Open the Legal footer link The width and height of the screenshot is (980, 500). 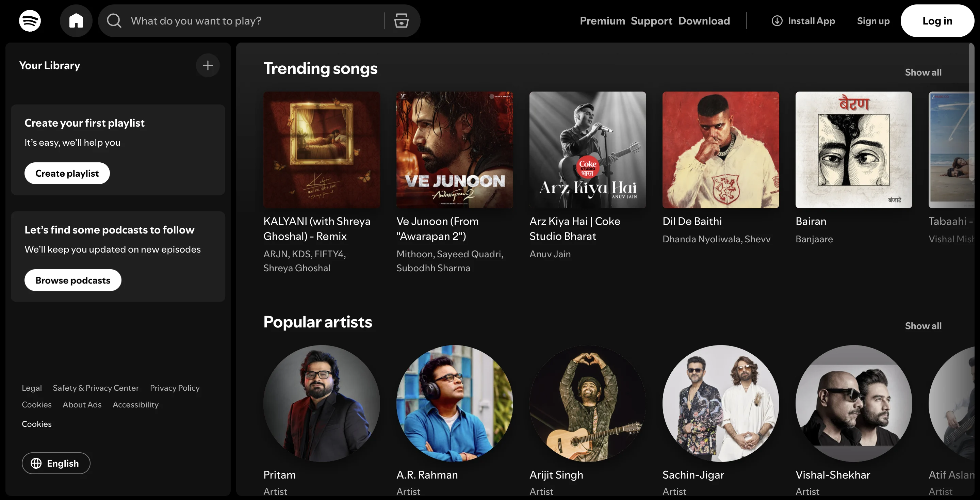[32, 388]
